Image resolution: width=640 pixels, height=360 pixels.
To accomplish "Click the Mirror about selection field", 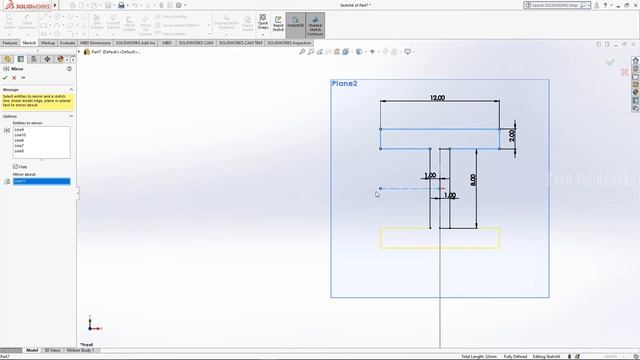I will click(x=42, y=181).
